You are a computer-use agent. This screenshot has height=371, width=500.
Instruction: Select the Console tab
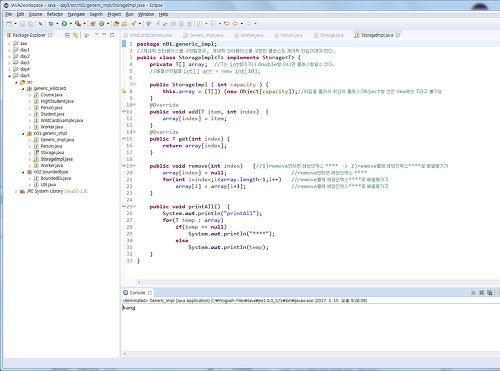pos(137,293)
